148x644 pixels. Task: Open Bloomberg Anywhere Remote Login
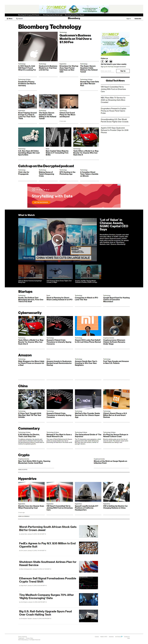[53, 15]
